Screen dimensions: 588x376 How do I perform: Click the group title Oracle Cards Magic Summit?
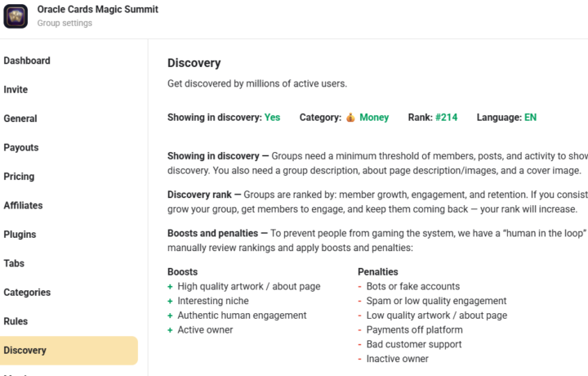coord(98,10)
